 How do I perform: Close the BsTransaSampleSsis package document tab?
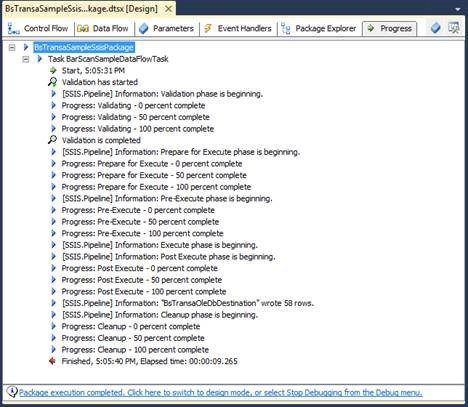tap(169, 9)
